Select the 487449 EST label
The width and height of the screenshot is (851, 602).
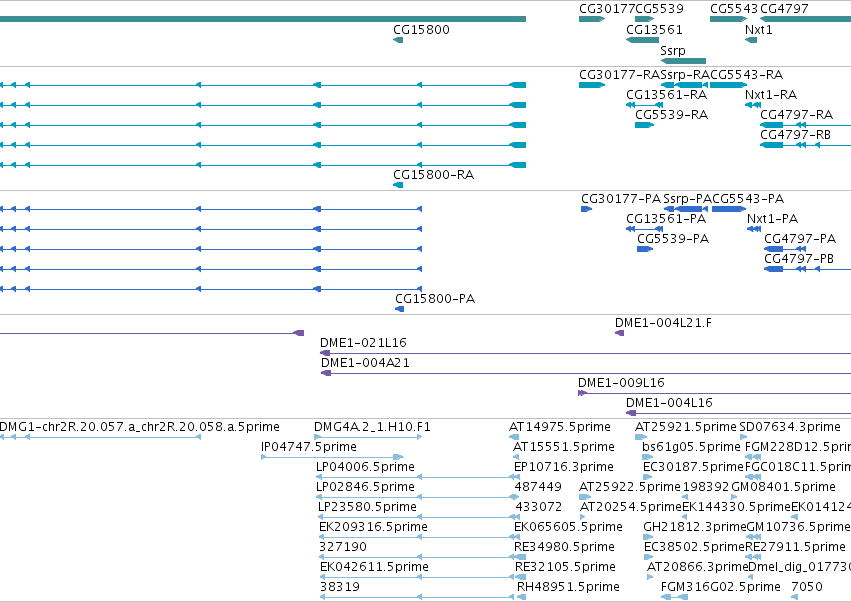tap(538, 487)
